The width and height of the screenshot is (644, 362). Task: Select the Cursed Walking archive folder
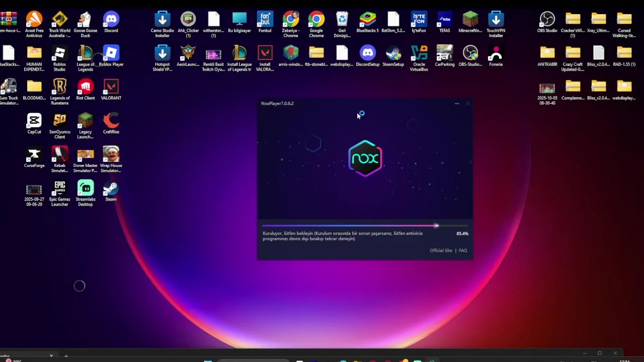(x=624, y=24)
